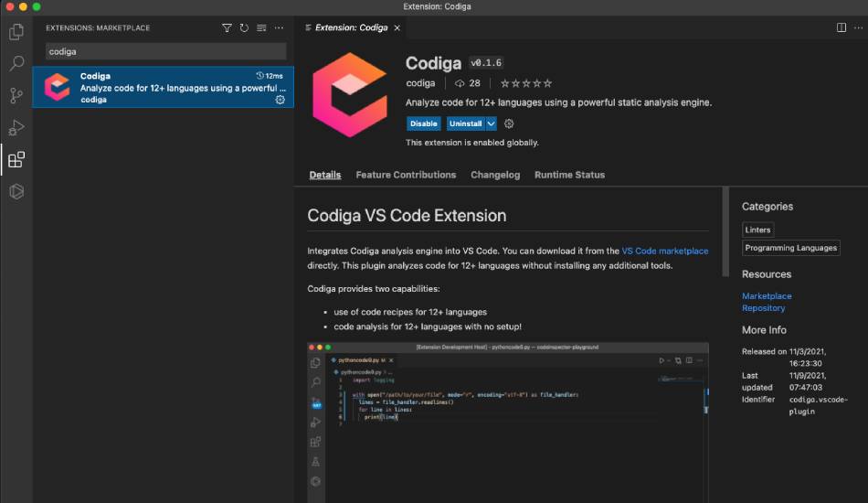Open editor more actions menu
Viewport: 868px width, 503px height.
(x=858, y=27)
